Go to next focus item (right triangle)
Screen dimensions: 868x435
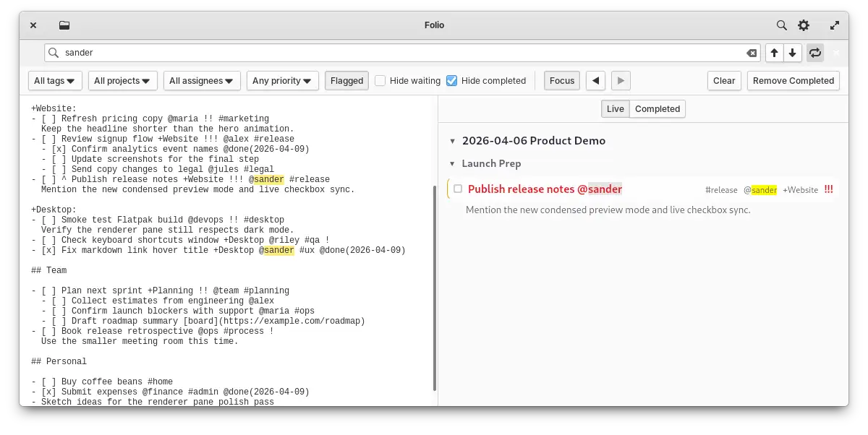621,81
